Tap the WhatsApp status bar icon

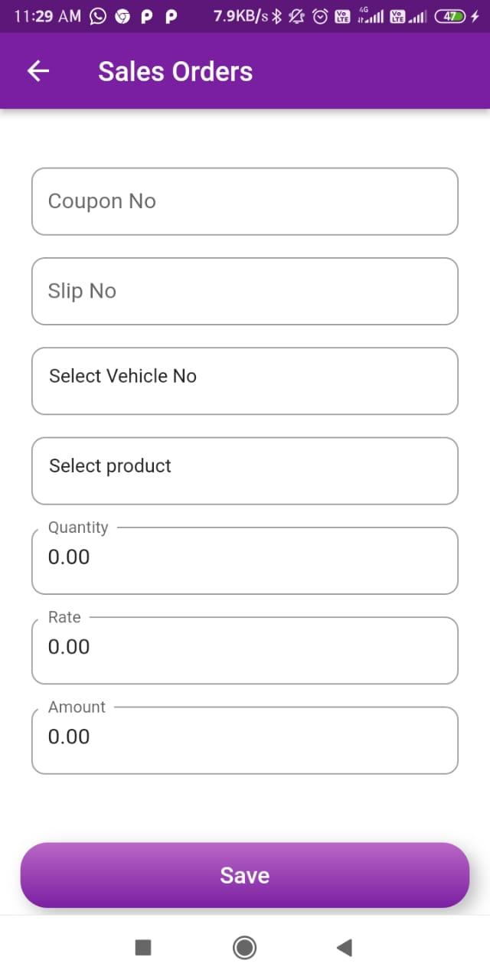point(98,16)
